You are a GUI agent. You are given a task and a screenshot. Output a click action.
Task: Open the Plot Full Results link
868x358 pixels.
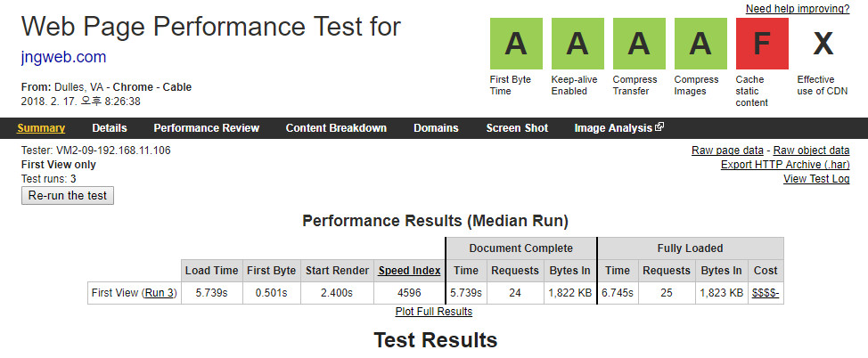tap(434, 312)
